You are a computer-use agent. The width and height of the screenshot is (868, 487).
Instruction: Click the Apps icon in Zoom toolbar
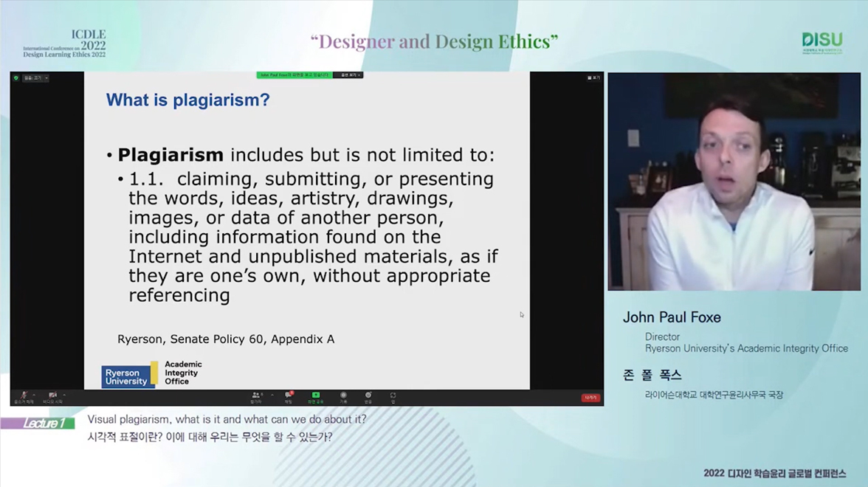pyautogui.click(x=393, y=397)
